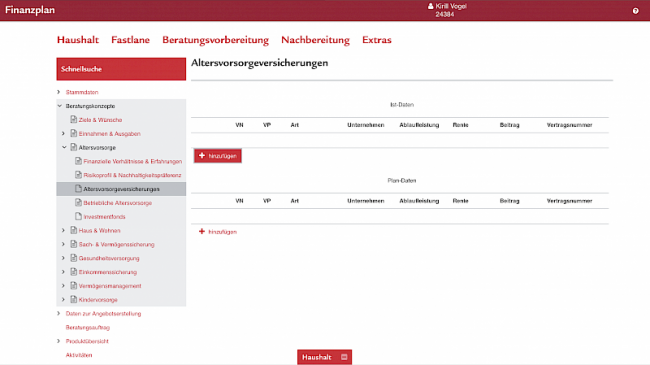Click the Ablaufleistung column header in Ist-Daten

[x=419, y=125]
